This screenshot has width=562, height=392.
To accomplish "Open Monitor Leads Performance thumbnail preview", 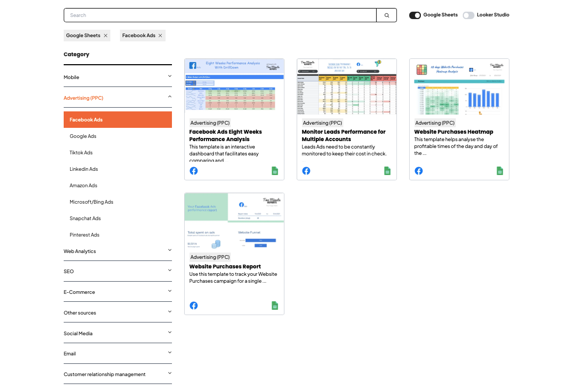I will pos(347,86).
